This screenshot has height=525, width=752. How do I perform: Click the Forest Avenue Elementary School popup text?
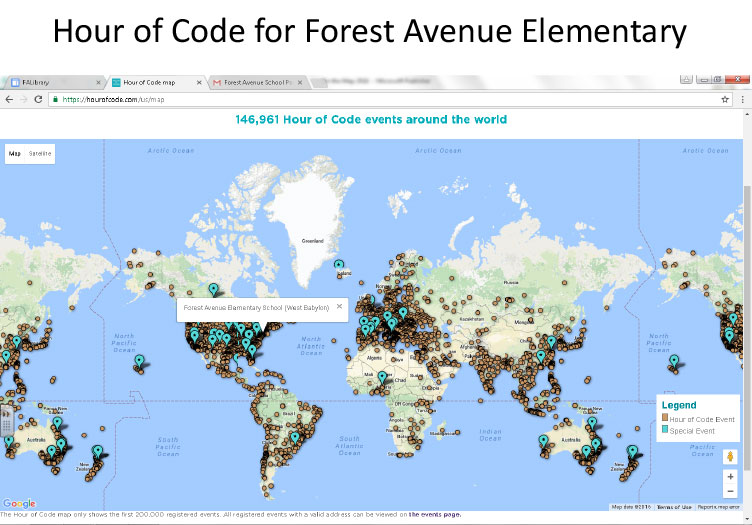256,308
